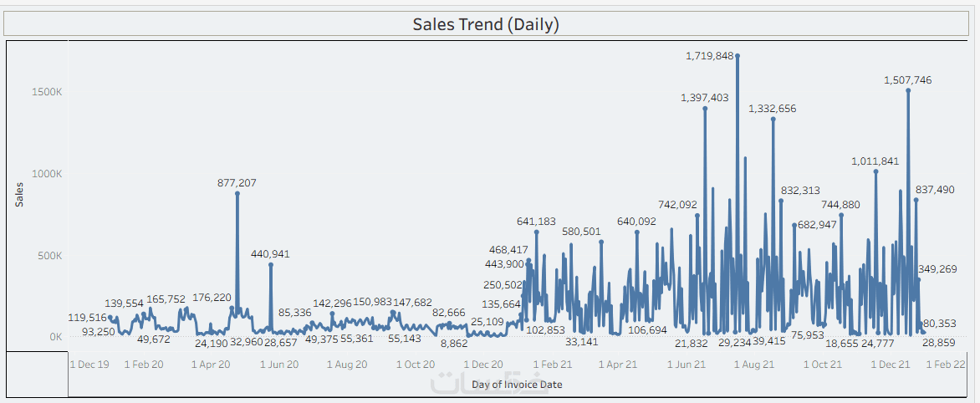Click the Day of Invoice Date axis title
980x403 pixels.
coord(517,385)
